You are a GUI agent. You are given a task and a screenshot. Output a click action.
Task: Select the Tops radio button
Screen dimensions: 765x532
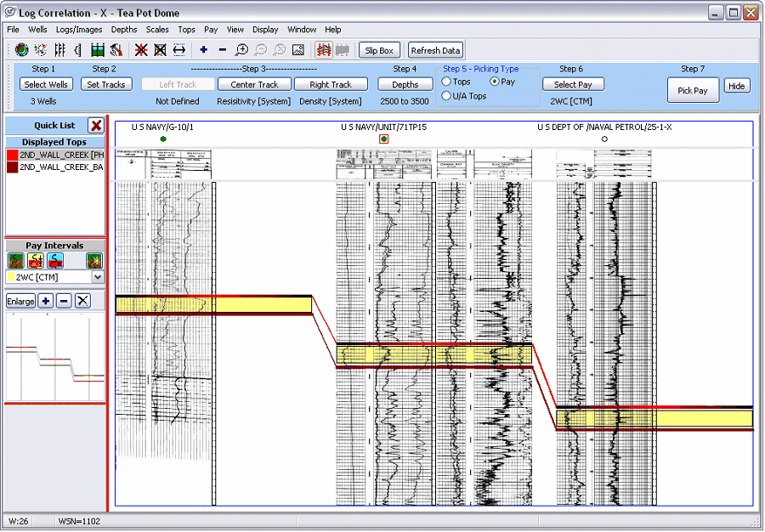(447, 82)
